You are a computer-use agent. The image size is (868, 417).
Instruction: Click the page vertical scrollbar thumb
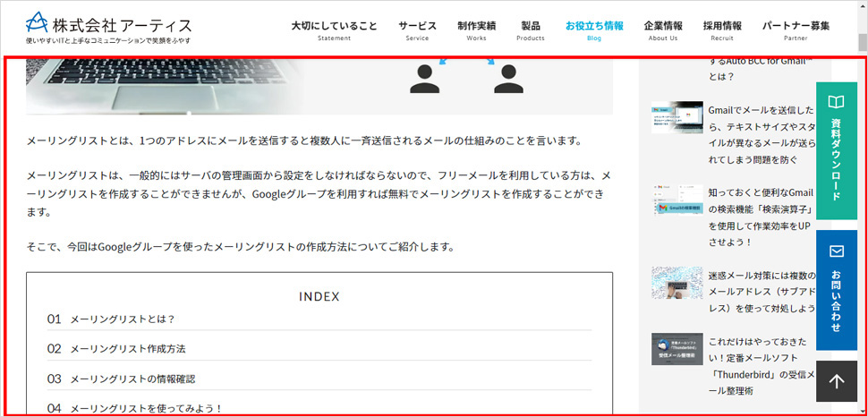(x=863, y=42)
